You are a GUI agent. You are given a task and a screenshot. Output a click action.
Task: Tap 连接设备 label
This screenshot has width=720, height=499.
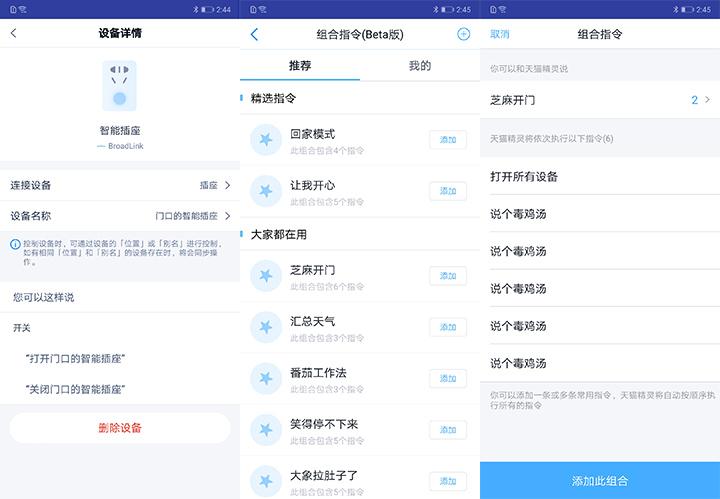[x=31, y=185]
